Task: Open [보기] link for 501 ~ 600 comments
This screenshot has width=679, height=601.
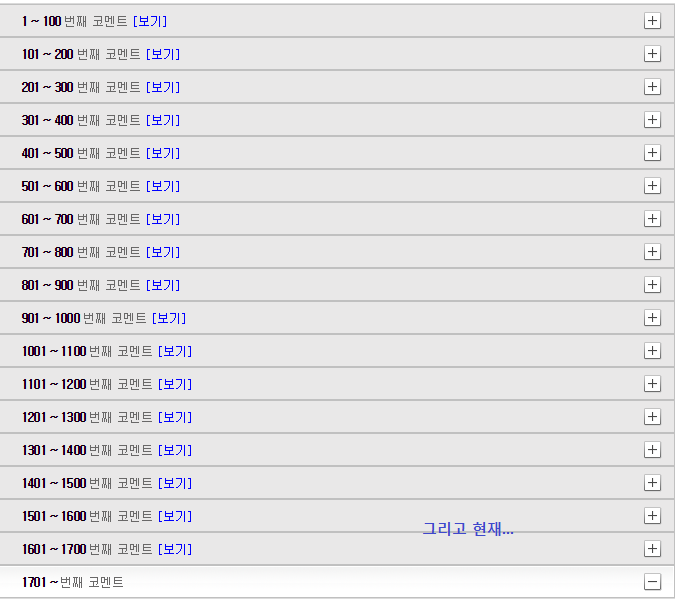Action: tap(163, 186)
